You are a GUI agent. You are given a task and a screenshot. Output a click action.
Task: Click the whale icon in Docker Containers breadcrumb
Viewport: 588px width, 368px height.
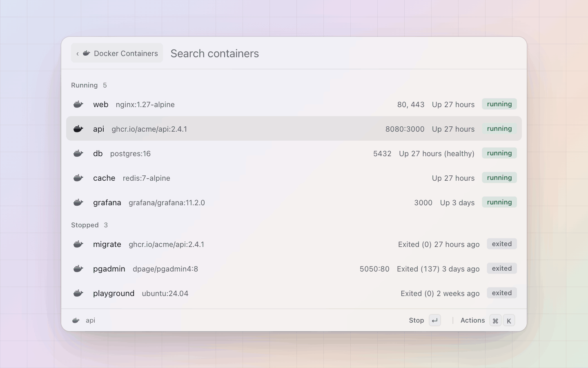click(x=87, y=53)
